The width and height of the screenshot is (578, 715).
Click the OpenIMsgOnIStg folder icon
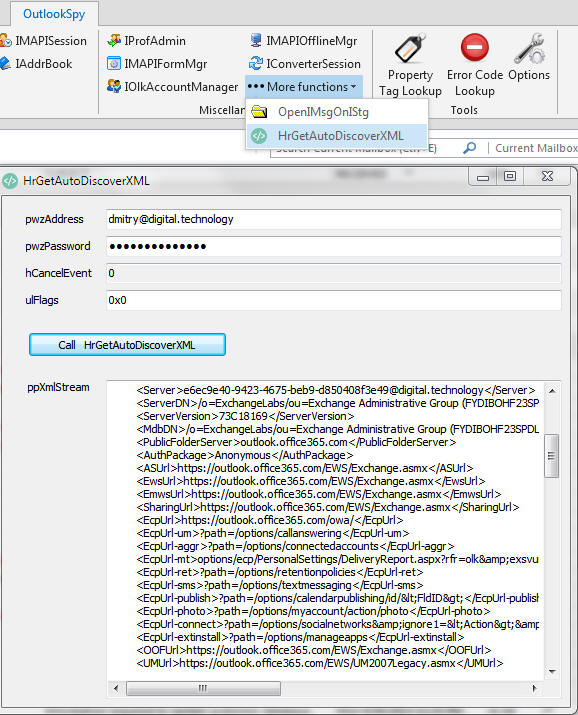pyautogui.click(x=259, y=112)
